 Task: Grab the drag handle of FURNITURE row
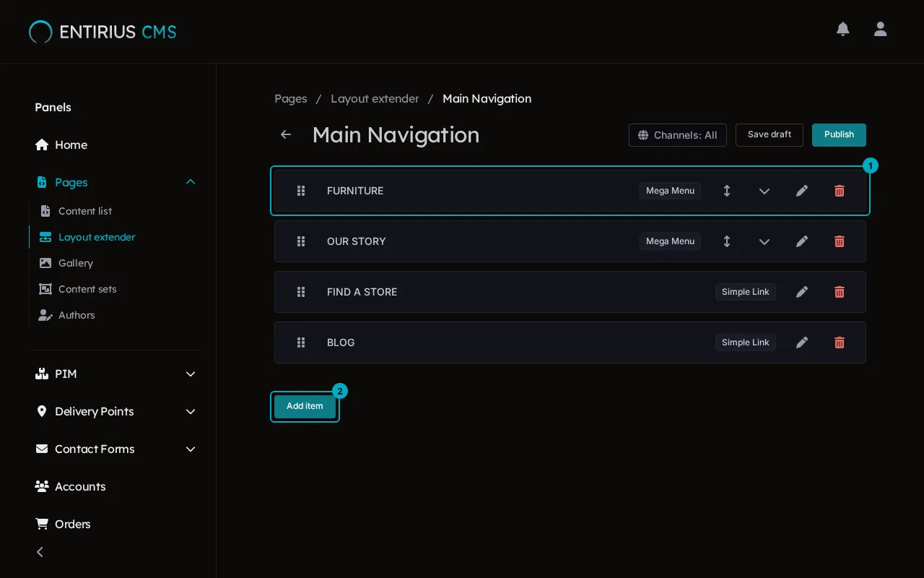tap(301, 191)
